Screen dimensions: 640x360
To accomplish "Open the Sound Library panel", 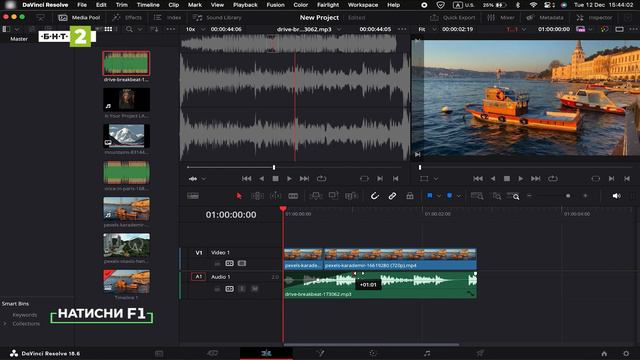I will pos(217,18).
